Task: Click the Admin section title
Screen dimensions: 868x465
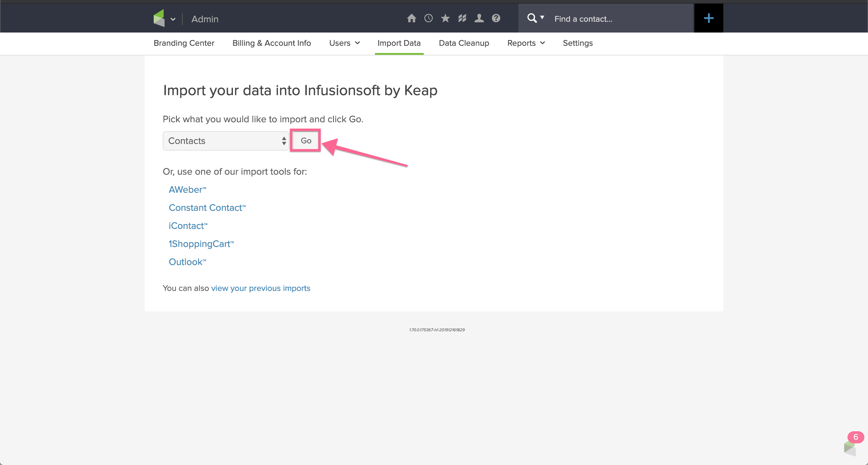Action: pos(205,19)
